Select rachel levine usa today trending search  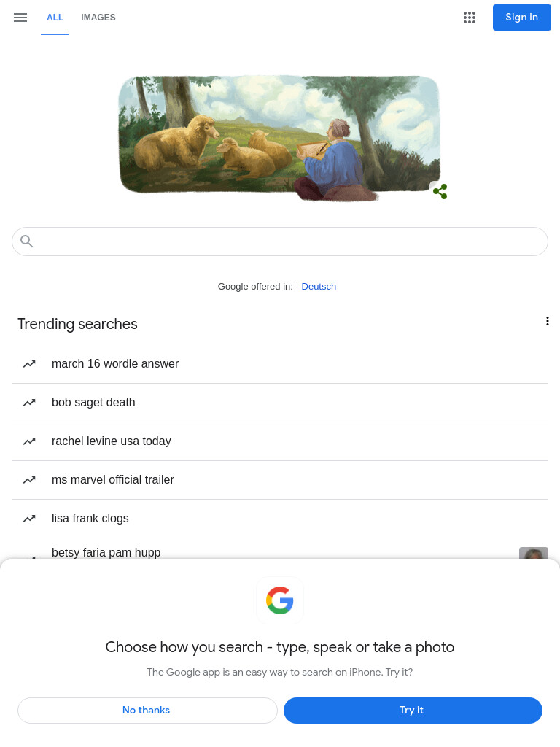click(x=280, y=441)
